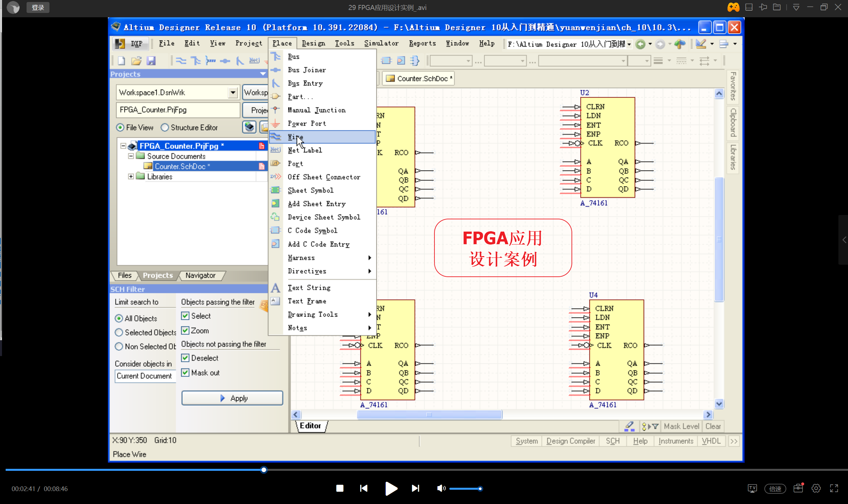The width and height of the screenshot is (848, 504).
Task: Click the horizontal schematic scrollbar thumb
Action: click(x=429, y=414)
